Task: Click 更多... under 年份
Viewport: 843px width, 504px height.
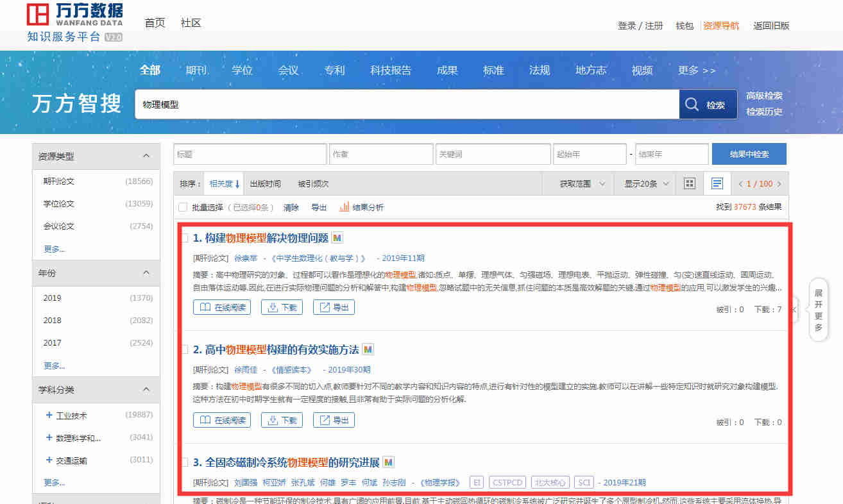Action: coord(55,366)
